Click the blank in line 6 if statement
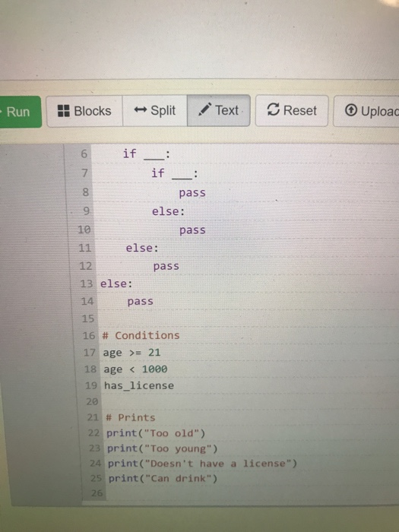 click(154, 158)
